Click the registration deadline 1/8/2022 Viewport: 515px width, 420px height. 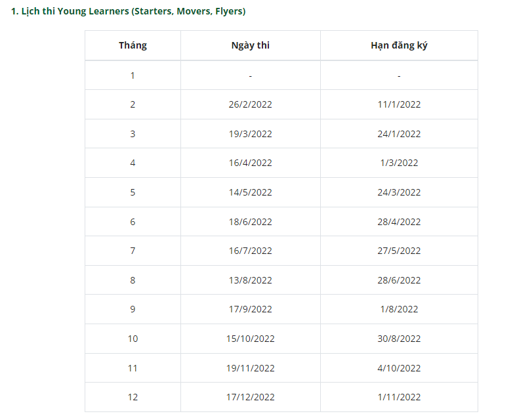click(399, 309)
